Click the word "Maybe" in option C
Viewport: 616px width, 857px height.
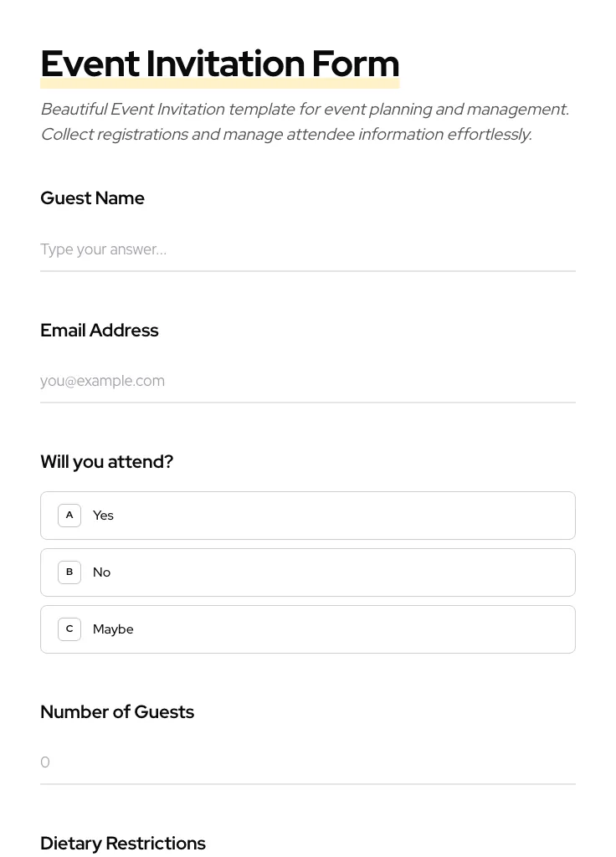tap(113, 629)
